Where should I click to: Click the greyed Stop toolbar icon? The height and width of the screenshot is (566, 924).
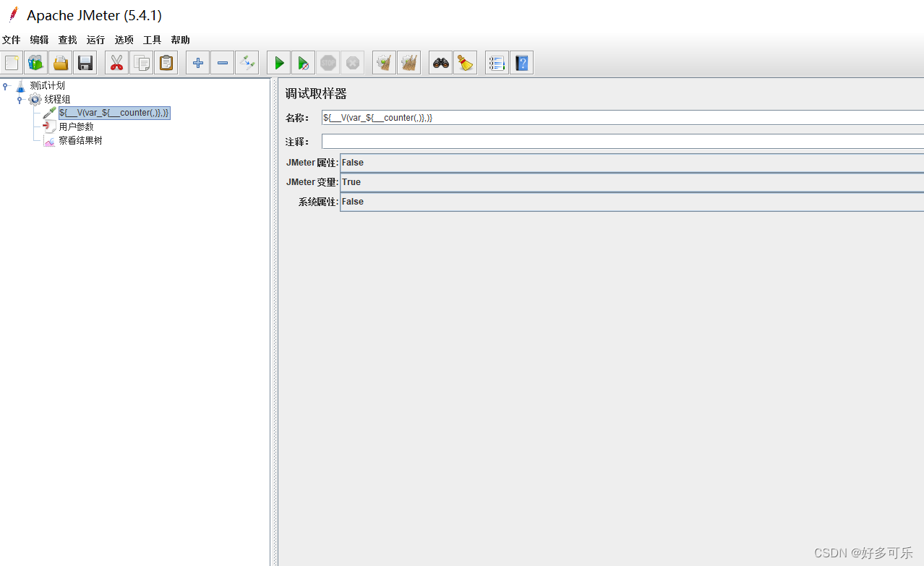pos(328,63)
